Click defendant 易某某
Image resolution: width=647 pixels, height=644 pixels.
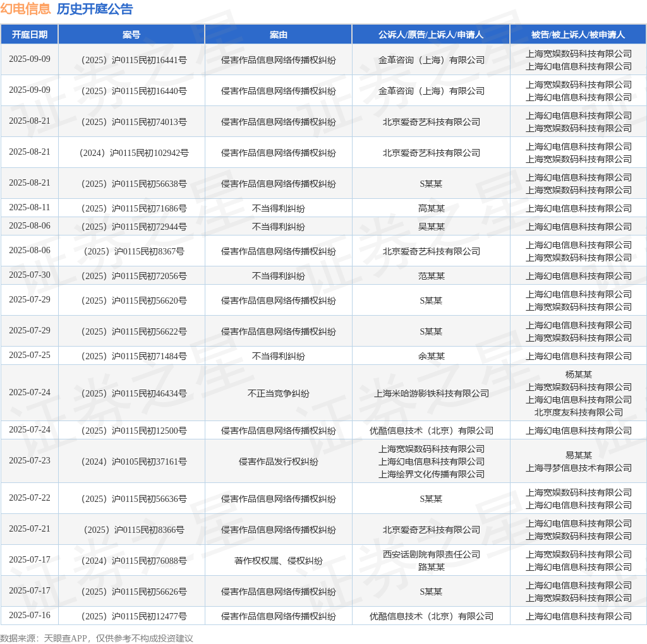click(x=579, y=455)
